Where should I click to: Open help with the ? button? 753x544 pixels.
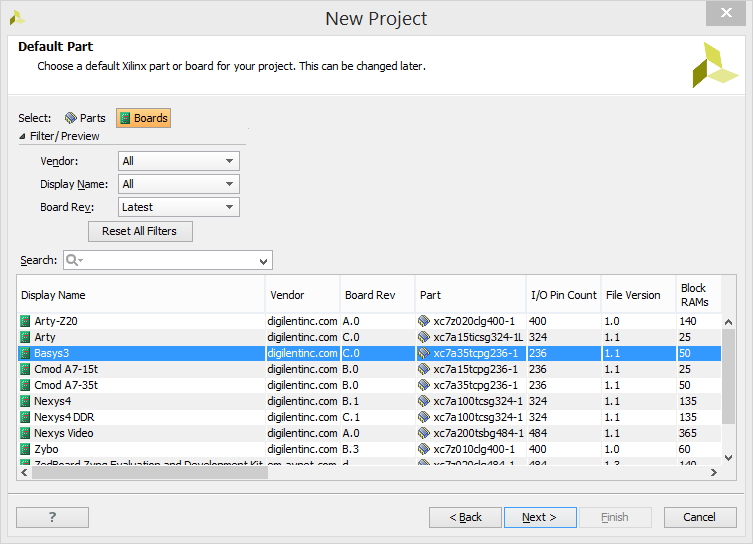[x=52, y=518]
